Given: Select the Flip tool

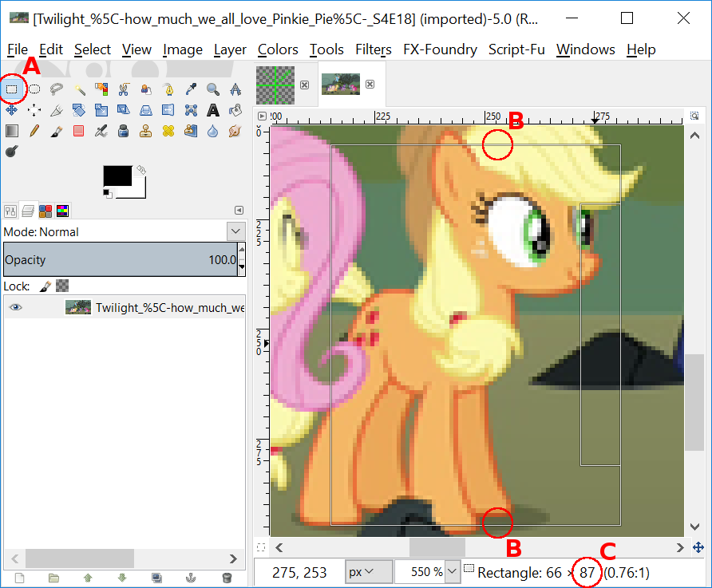Looking at the screenshot, I should tap(168, 110).
